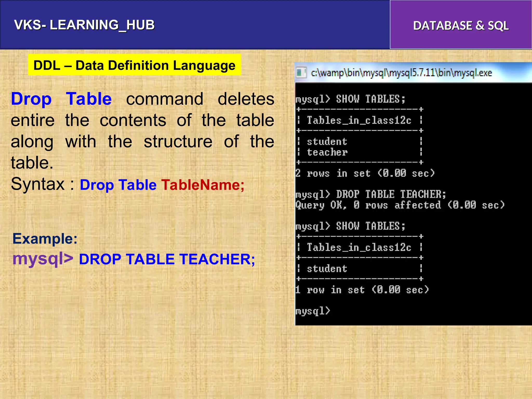Click the mysql.exe path in the window title
Image resolution: width=532 pixels, height=399 pixels.
pos(401,73)
